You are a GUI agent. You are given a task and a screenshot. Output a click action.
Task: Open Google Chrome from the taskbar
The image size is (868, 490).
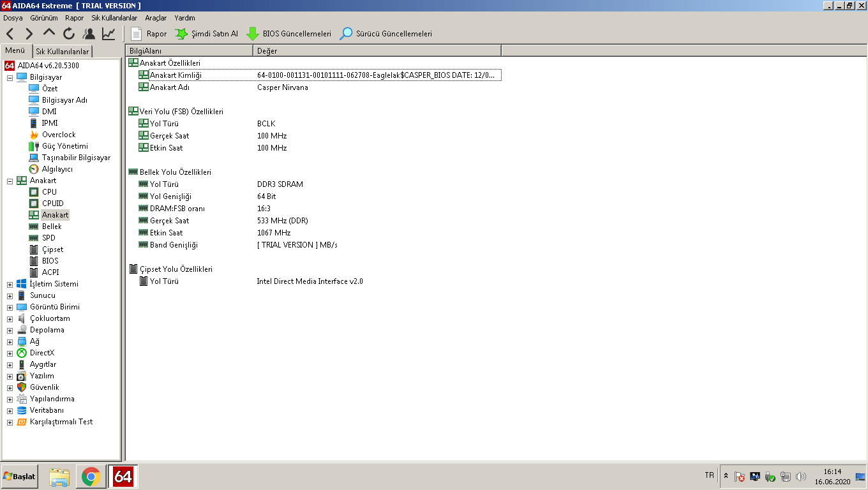click(x=91, y=477)
